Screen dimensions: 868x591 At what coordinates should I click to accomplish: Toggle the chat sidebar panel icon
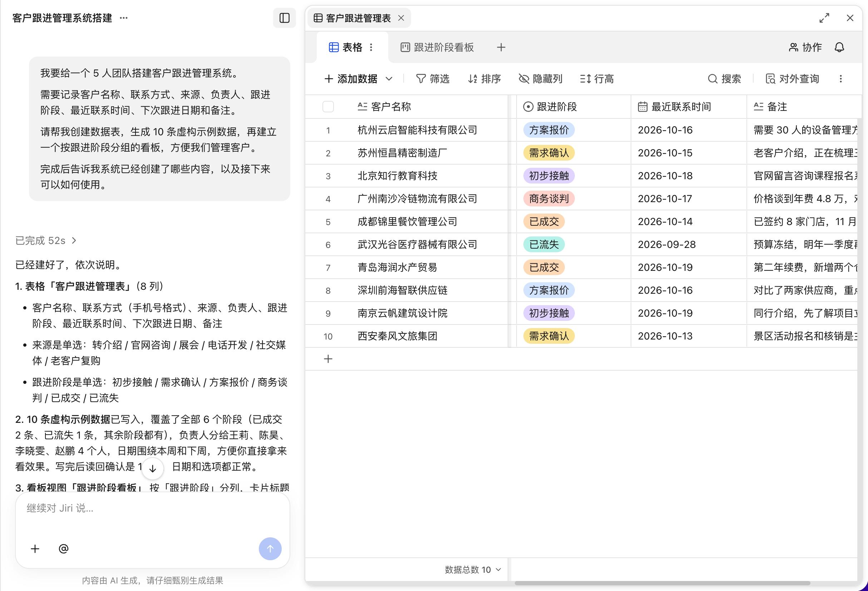pos(284,18)
